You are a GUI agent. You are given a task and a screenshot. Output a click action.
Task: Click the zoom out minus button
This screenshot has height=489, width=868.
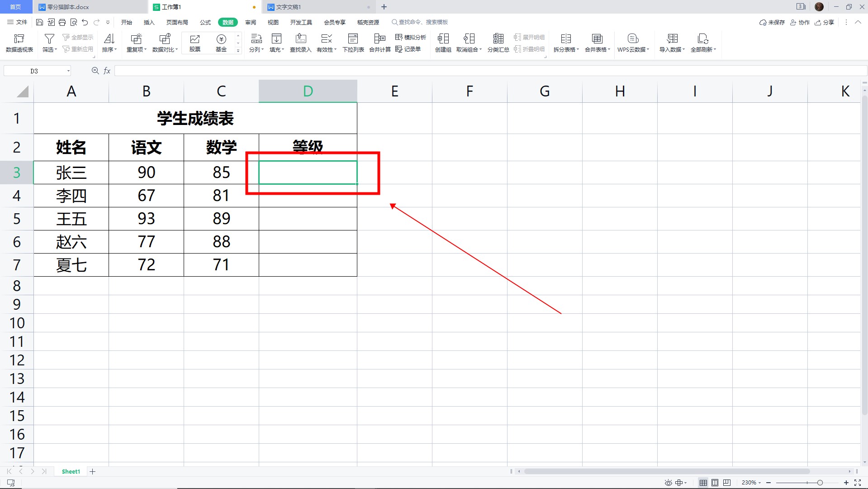[x=768, y=483]
